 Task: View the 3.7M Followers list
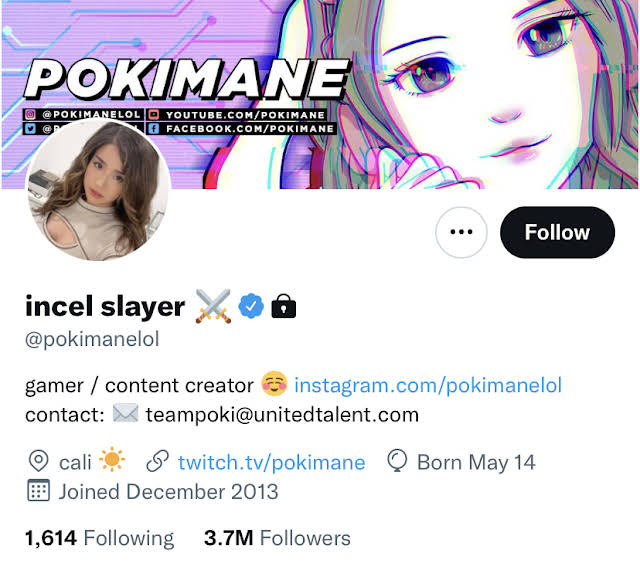277,538
